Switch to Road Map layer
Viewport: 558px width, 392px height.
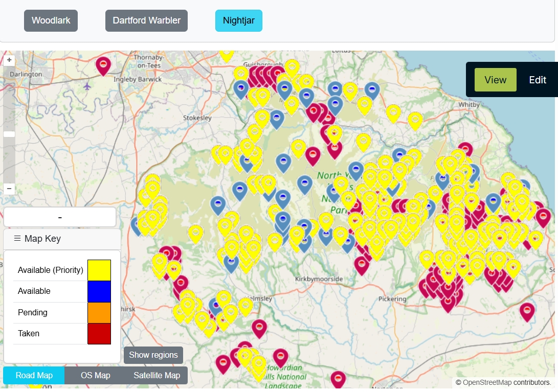click(x=34, y=375)
